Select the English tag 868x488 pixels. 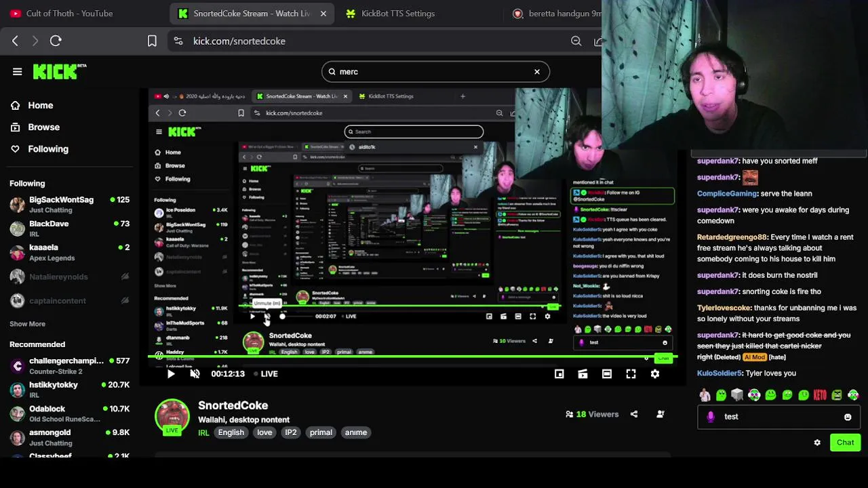[231, 432]
